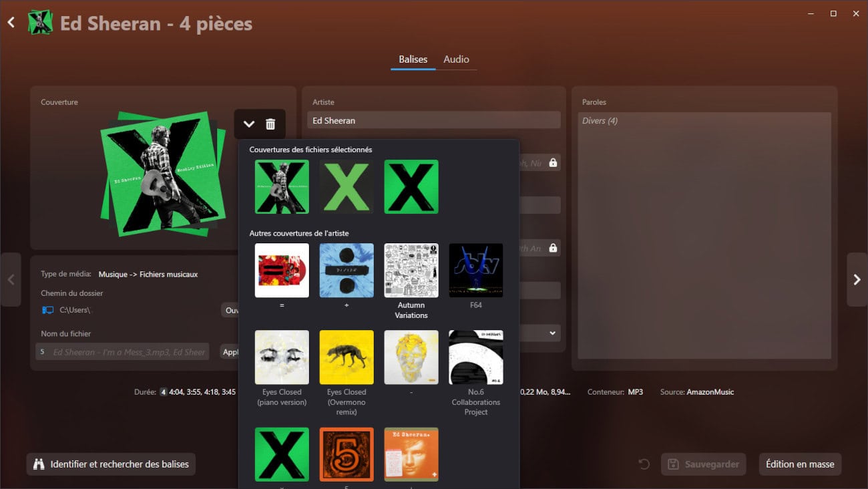Click the Conteneur value MP3
The width and height of the screenshot is (868, 489).
pos(636,392)
